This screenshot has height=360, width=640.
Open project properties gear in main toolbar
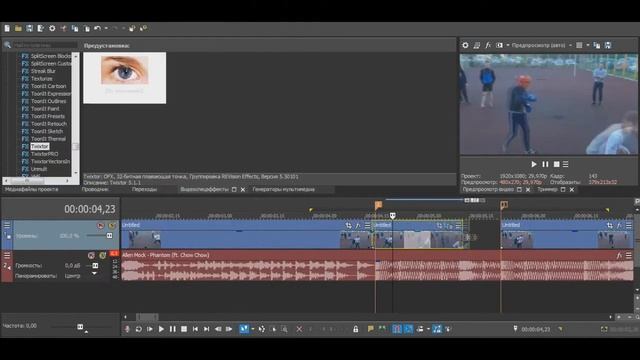52,28
